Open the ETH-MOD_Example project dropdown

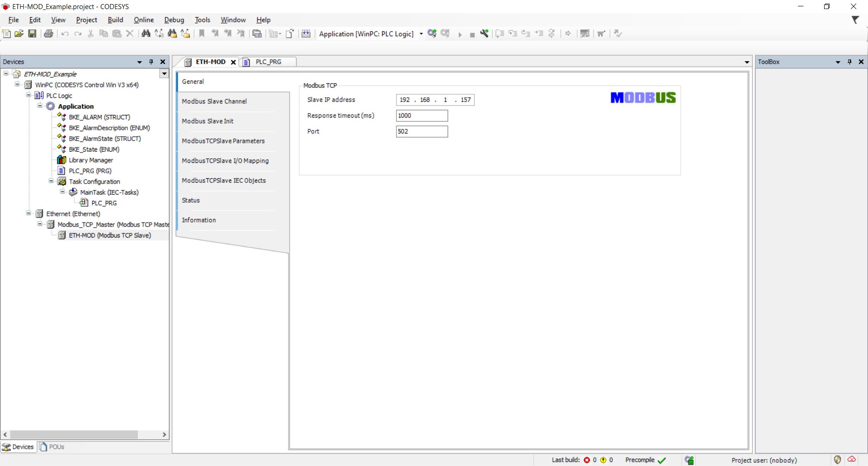tap(164, 74)
